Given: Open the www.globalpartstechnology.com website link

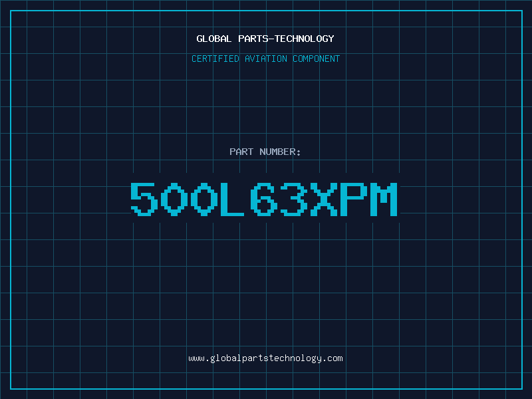Looking at the screenshot, I should point(265,358).
